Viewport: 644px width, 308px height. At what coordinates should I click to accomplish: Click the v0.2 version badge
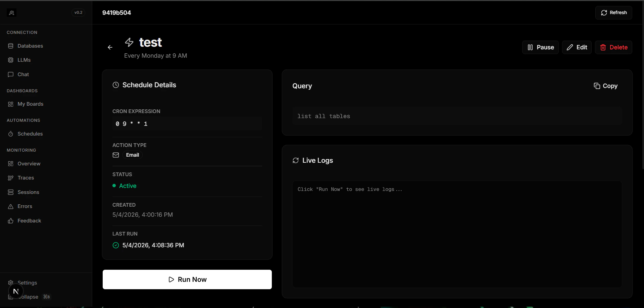point(78,13)
